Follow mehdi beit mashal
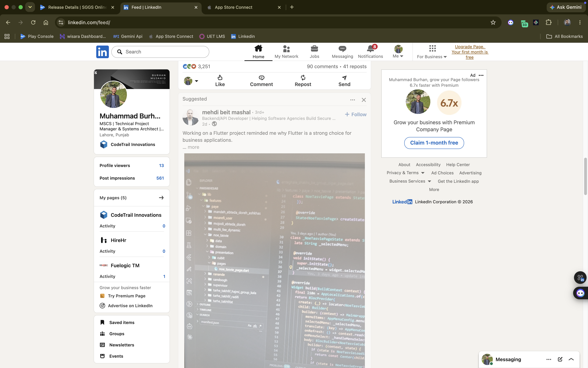Viewport: 588px width, 368px height. point(355,114)
